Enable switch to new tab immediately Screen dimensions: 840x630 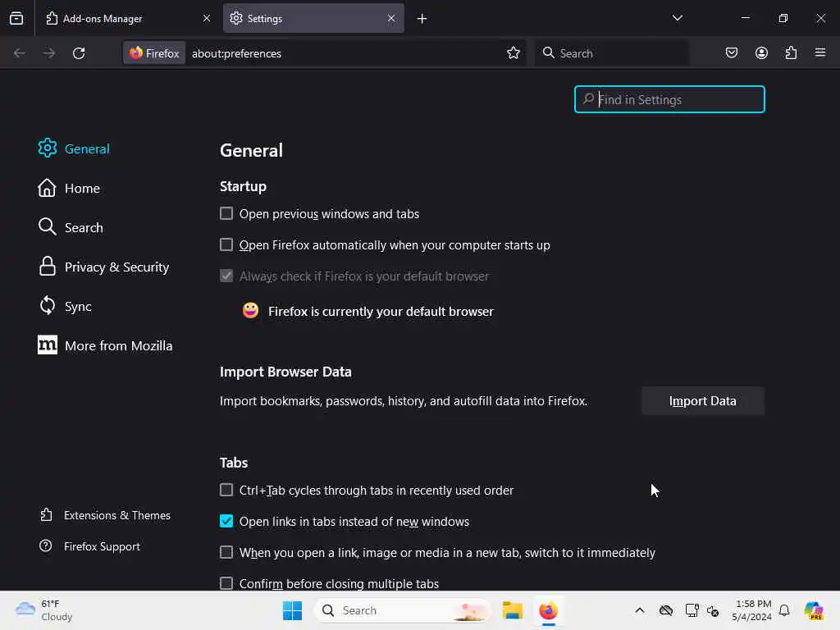pyautogui.click(x=226, y=552)
